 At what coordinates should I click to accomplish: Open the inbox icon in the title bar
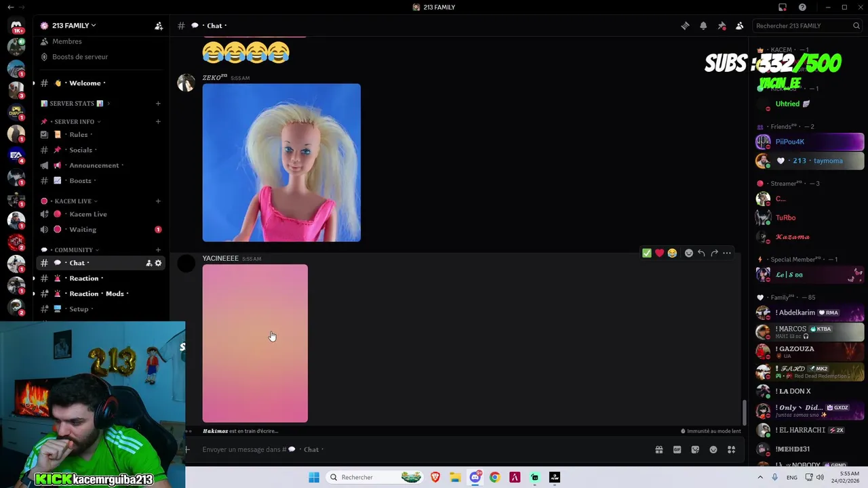(783, 7)
